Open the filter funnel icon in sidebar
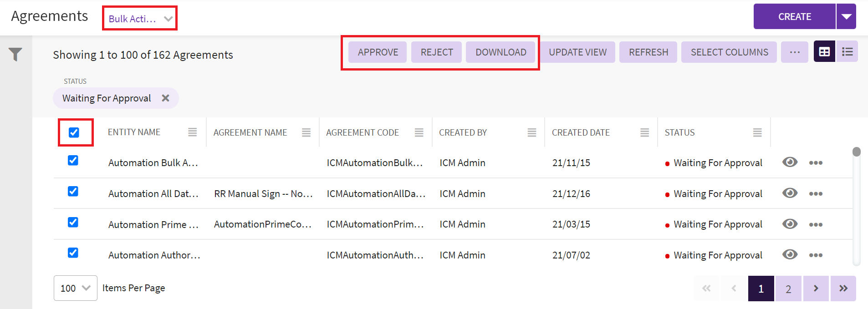The width and height of the screenshot is (868, 309). [x=15, y=54]
